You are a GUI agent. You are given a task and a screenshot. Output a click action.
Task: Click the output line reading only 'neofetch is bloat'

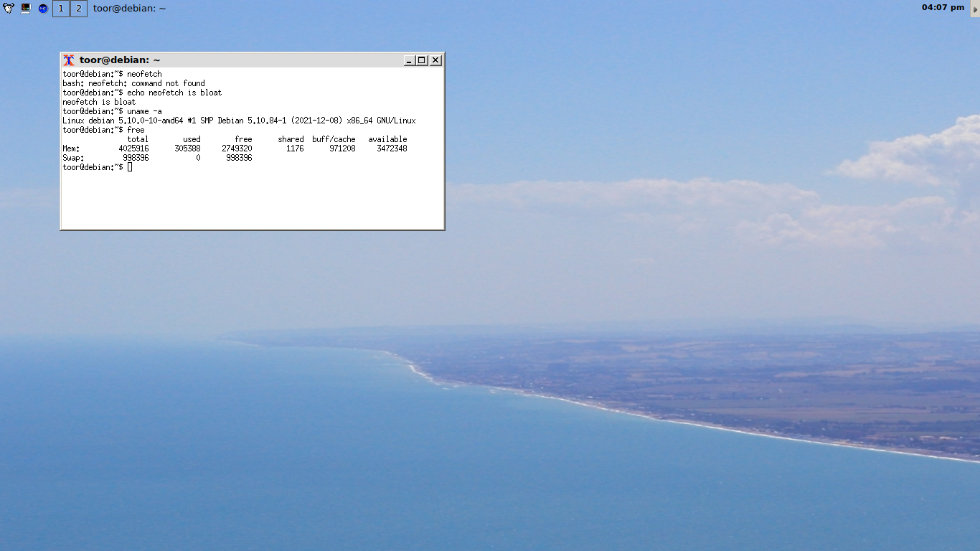(99, 102)
